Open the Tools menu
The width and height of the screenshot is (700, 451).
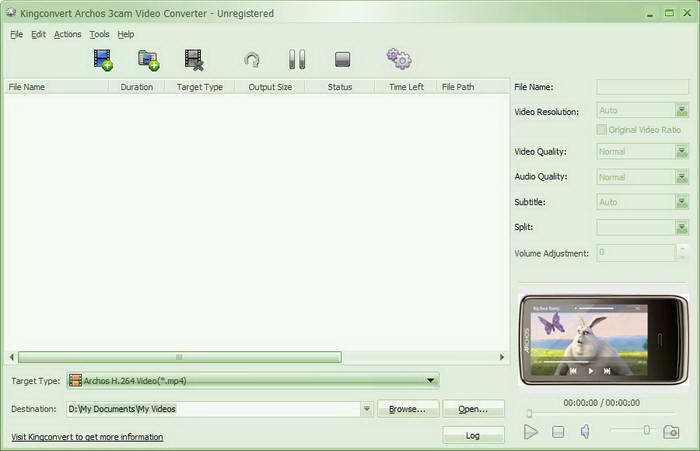pos(99,34)
